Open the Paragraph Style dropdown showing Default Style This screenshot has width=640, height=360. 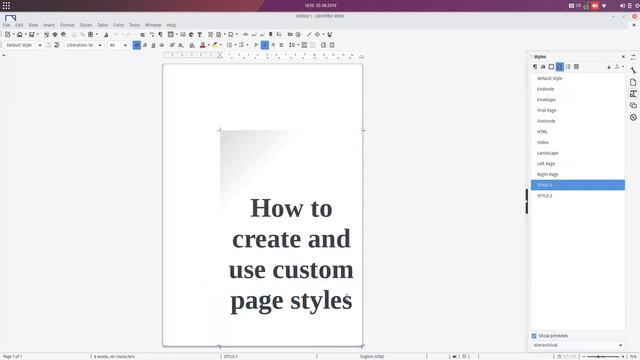(40, 45)
